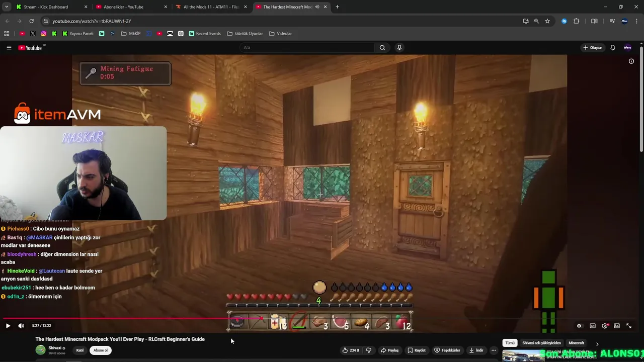The height and width of the screenshot is (362, 644).
Task: Open the player settings gear
Action: [x=605, y=326]
